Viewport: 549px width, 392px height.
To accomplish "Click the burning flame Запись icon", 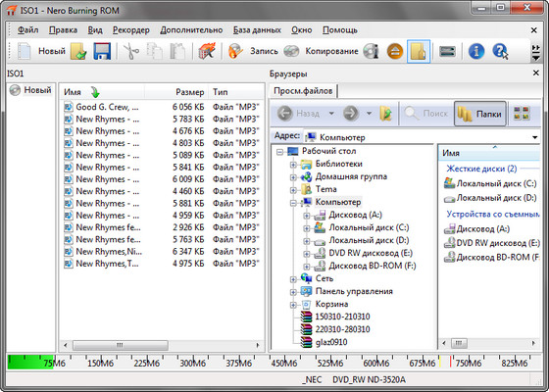I will 235,51.
